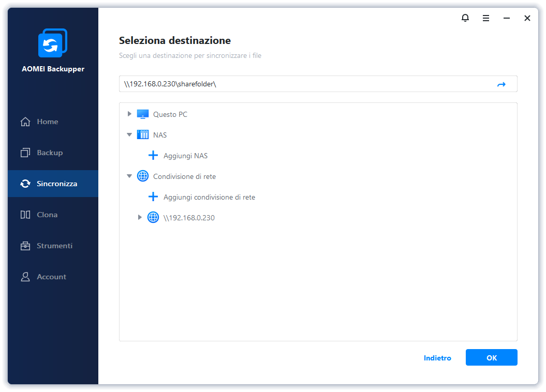Select Condivisione di rete label
Image resolution: width=546 pixels, height=392 pixels.
[x=185, y=176]
